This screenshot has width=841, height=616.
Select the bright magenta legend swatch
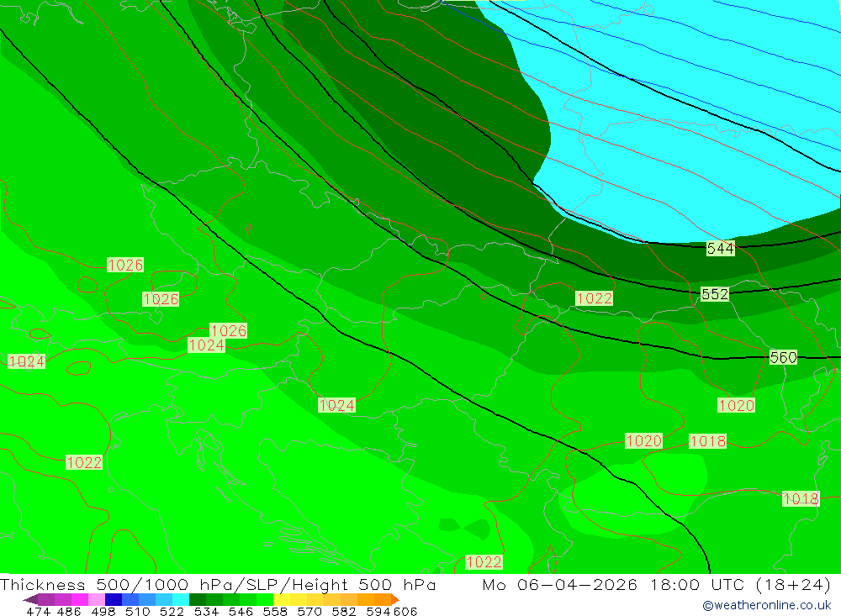pyautogui.click(x=79, y=599)
